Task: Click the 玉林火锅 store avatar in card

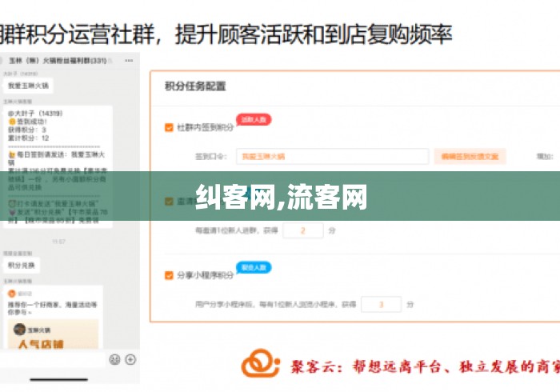Action: click(20, 330)
